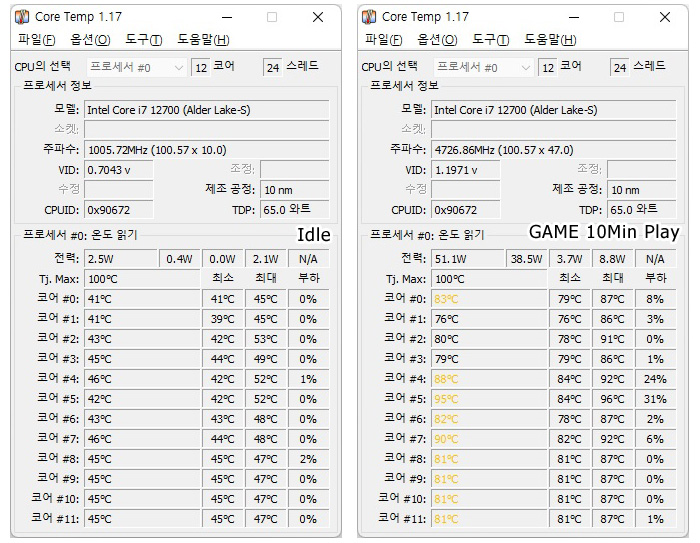Click the model field in left window
This screenshot has height=543, width=700.
click(207, 110)
